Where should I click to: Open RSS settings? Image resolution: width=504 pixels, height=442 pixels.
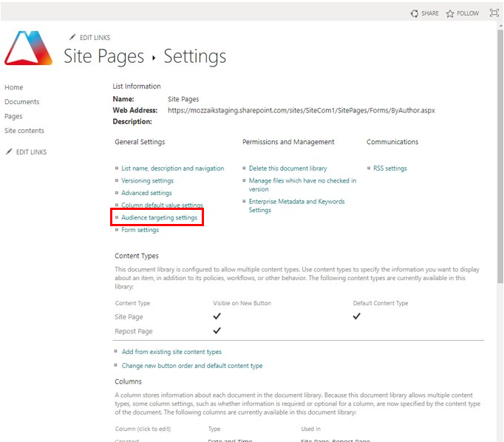coord(390,169)
